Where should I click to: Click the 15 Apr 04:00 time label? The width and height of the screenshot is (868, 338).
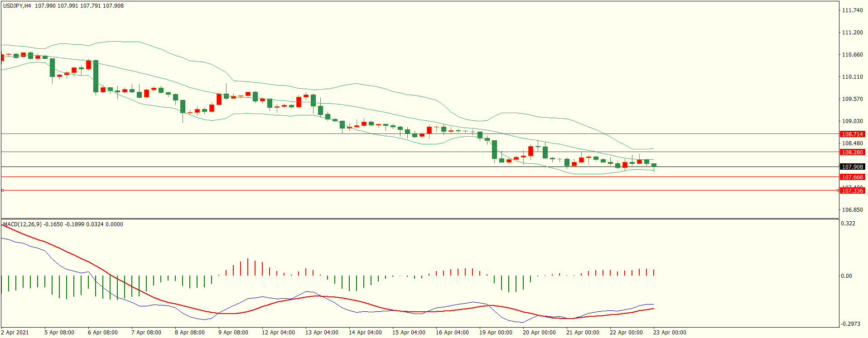(x=409, y=333)
